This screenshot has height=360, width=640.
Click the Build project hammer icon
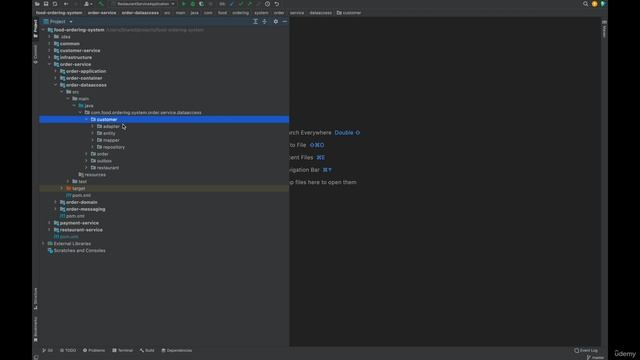pos(101,4)
